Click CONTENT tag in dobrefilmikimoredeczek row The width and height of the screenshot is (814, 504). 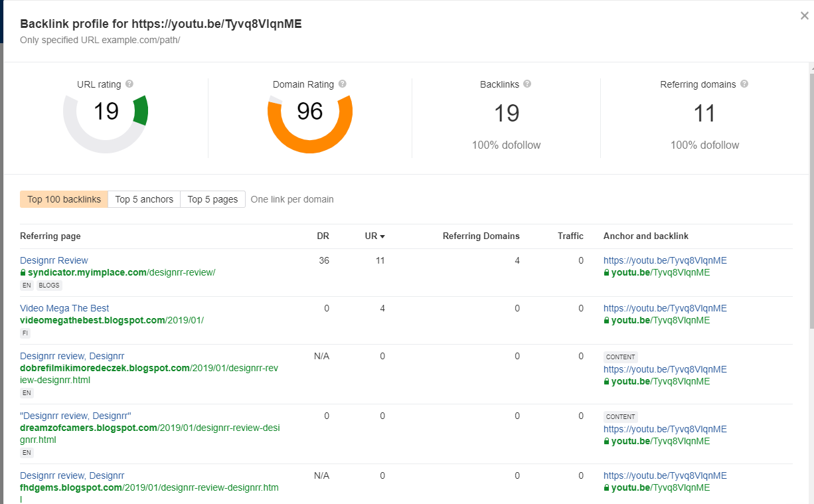(621, 357)
